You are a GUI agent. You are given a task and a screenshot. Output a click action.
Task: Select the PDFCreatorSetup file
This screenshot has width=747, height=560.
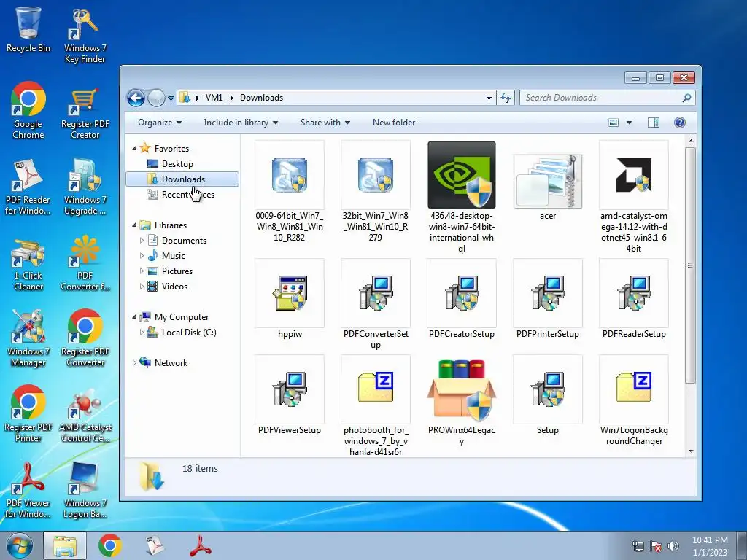tap(461, 299)
